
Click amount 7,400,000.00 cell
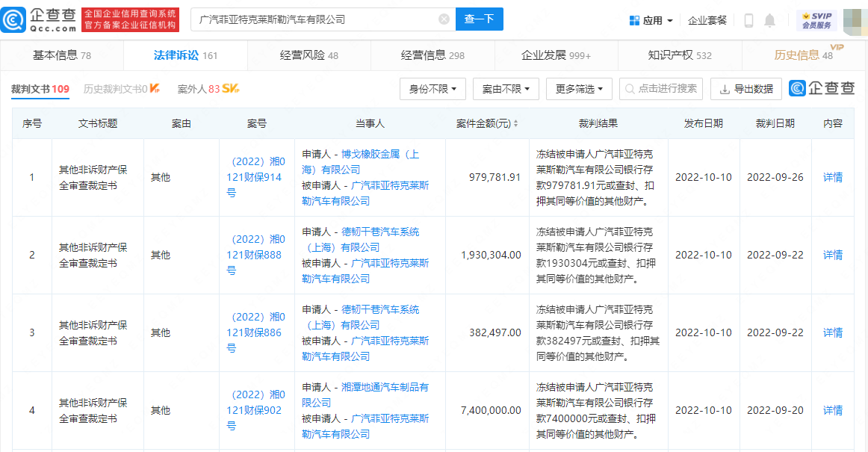click(491, 410)
